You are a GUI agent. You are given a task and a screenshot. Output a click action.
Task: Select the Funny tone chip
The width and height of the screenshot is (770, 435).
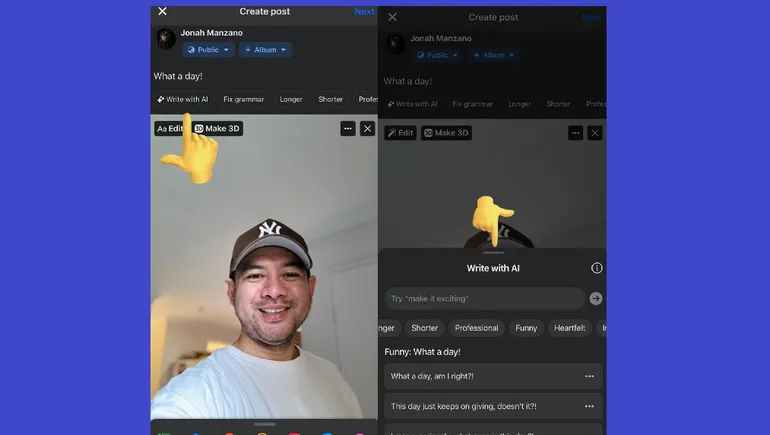click(x=526, y=328)
